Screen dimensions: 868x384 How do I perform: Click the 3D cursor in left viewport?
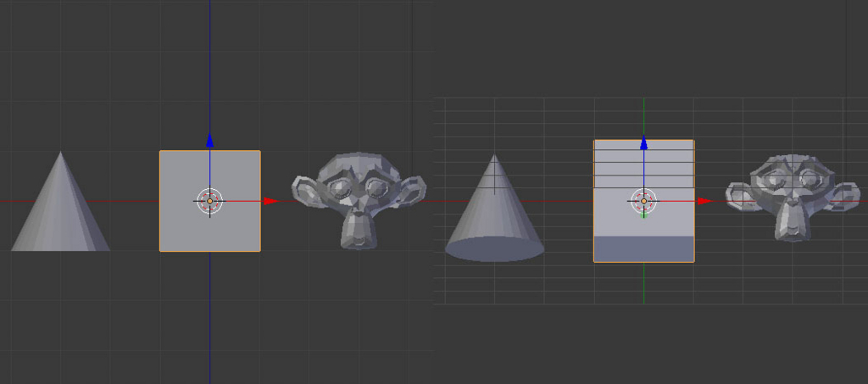210,201
